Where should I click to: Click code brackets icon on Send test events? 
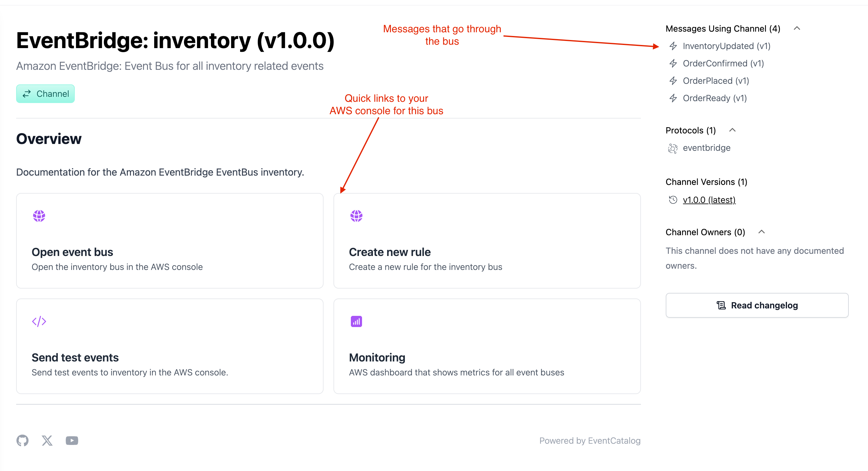tap(39, 321)
